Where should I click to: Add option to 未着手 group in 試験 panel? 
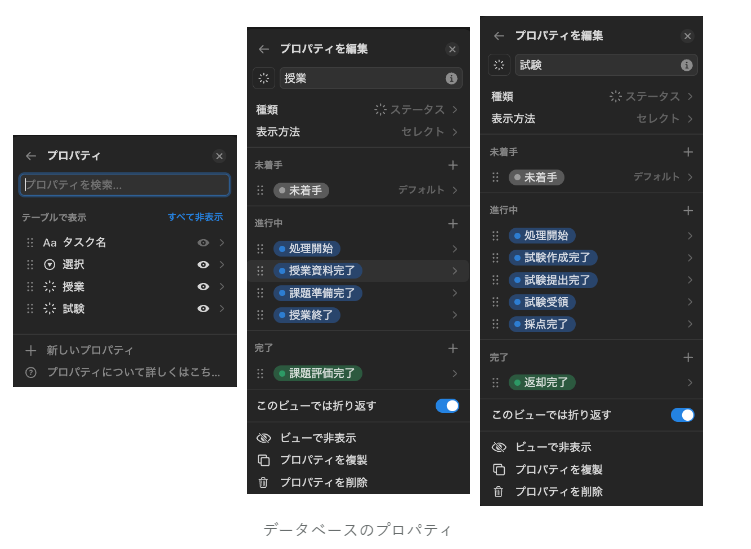click(688, 152)
